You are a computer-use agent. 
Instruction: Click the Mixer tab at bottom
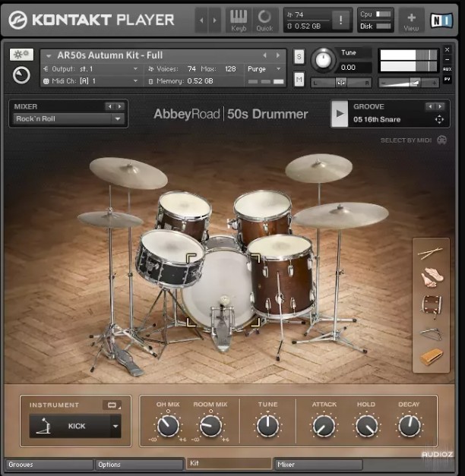[318, 465]
